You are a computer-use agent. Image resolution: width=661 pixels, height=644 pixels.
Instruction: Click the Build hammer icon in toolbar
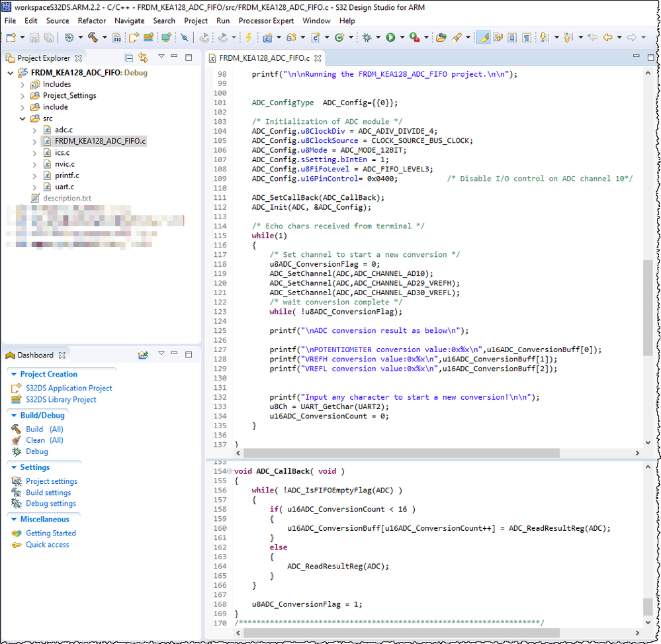(x=93, y=38)
